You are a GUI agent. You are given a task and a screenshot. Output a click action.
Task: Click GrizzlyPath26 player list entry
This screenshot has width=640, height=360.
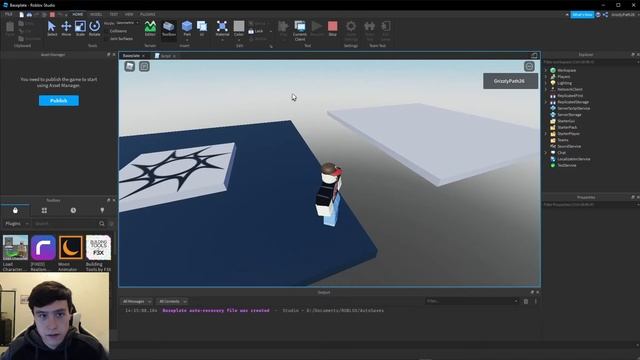(510, 81)
